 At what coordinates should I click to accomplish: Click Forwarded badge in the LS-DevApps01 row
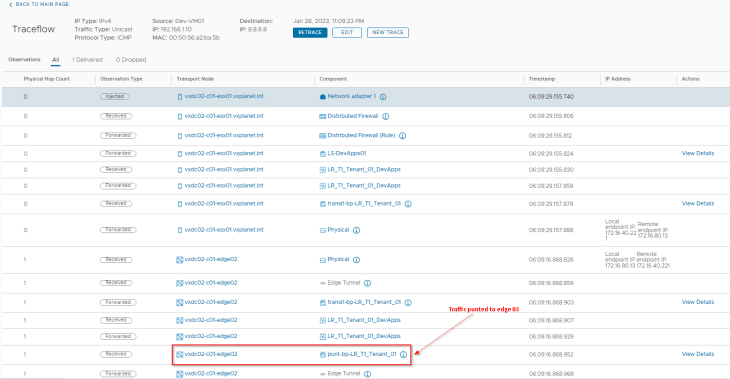pyautogui.click(x=118, y=153)
